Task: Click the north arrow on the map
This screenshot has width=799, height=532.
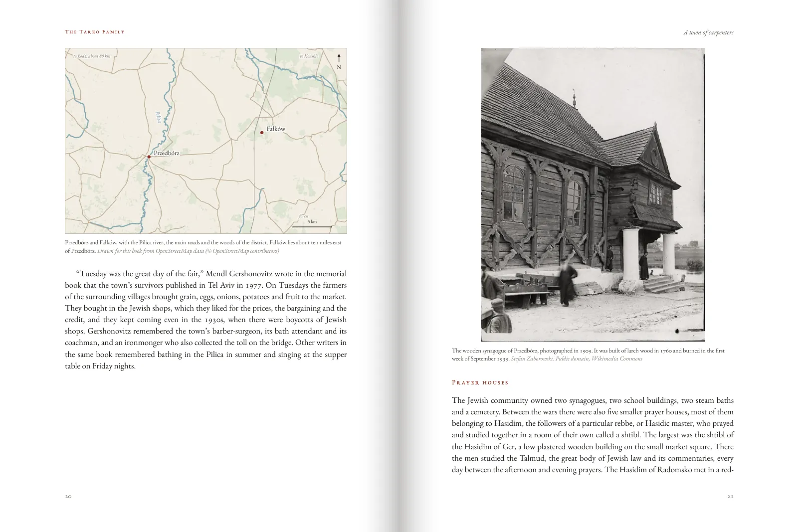Action: (x=339, y=62)
